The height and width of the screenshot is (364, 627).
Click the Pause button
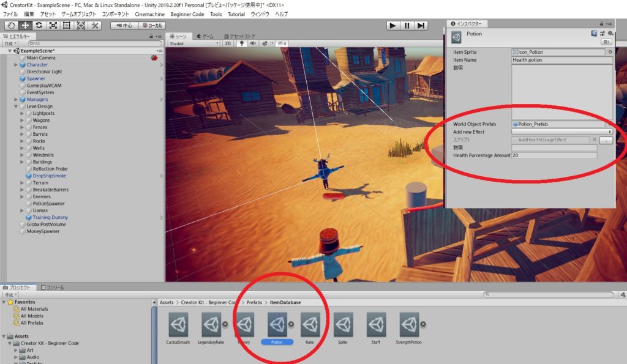(407, 26)
